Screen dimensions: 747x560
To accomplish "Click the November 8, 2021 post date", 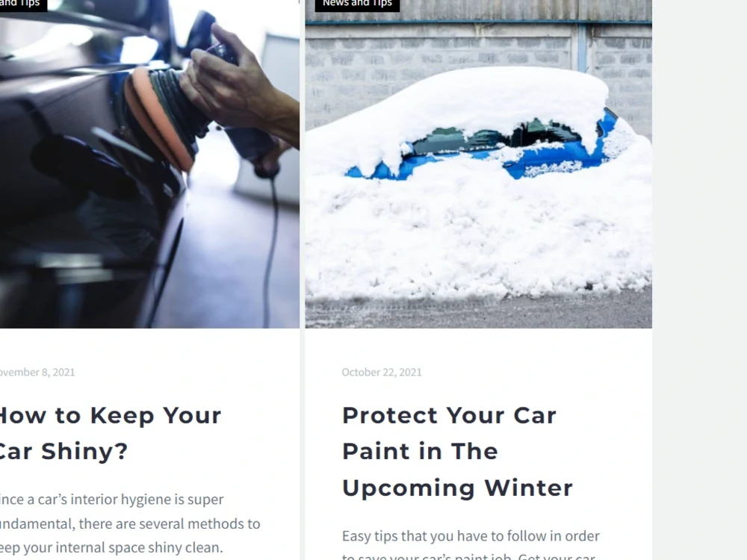I will tap(37, 373).
